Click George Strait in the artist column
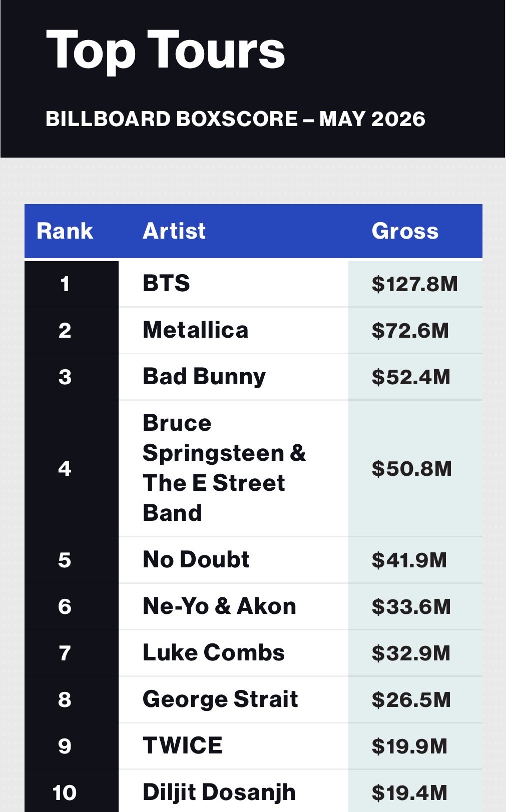The width and height of the screenshot is (506, 812). click(220, 699)
